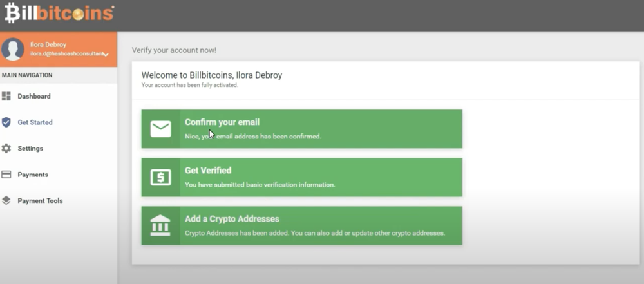Expand the account dropdown arrow
This screenshot has height=284, width=644.
click(106, 54)
